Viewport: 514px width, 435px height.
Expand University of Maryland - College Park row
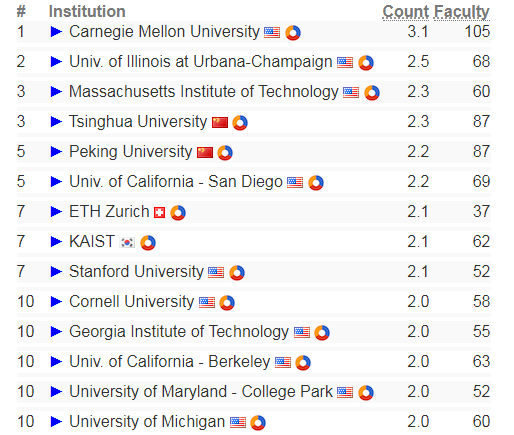point(56,392)
